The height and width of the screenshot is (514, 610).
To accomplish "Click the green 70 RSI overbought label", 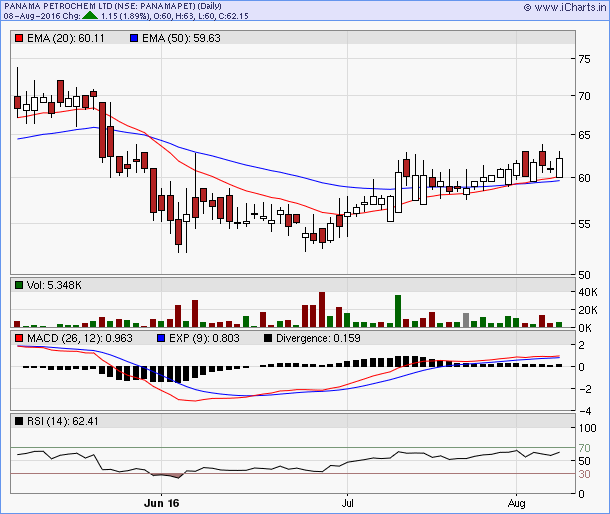I will 584,448.
